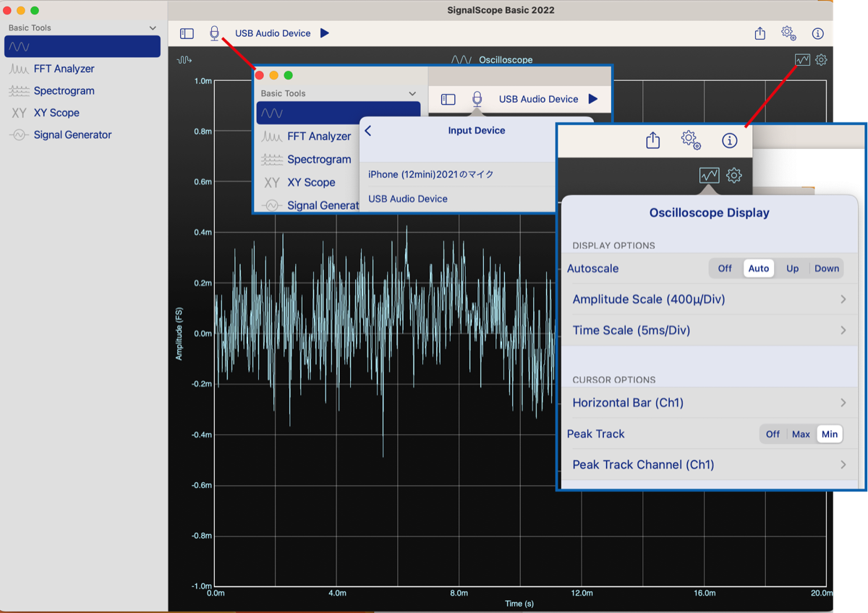Screen dimensions: 868x613
Task: Click trigger waveform icon left of Oscilloscope title
Action: coord(184,60)
